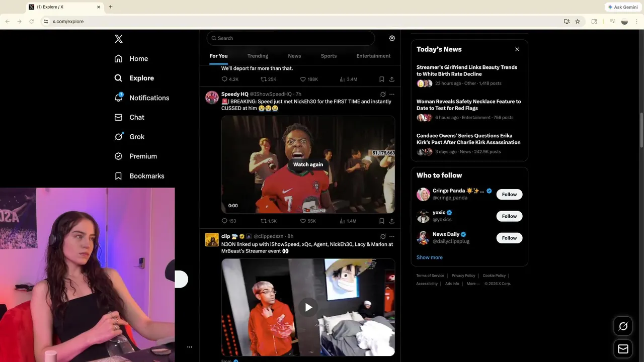This screenshot has height=362, width=644.
Task: Share the Speedy HQ post
Action: pos(392,221)
